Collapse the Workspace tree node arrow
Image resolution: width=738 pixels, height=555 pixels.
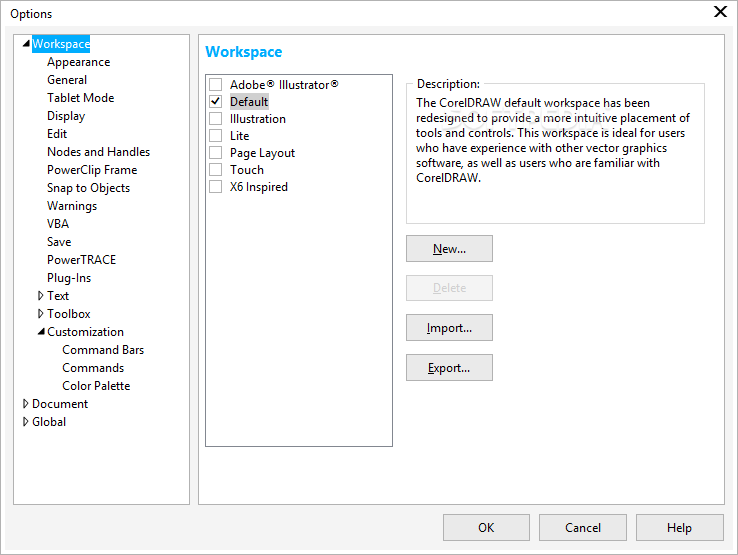point(26,44)
